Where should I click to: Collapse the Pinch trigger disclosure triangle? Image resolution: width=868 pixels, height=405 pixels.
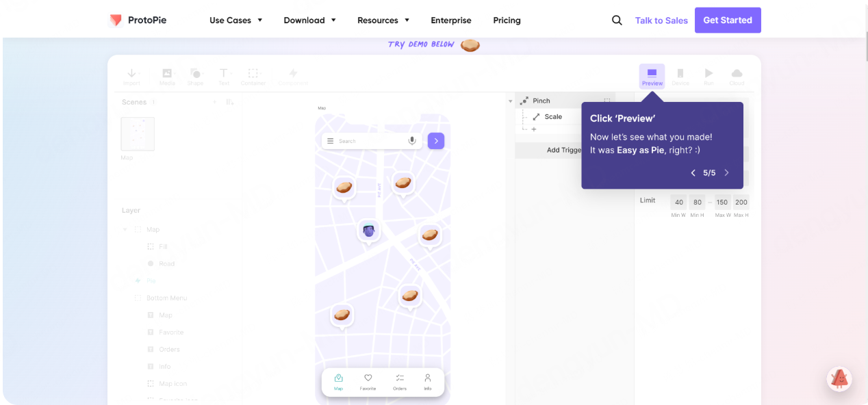click(x=510, y=101)
